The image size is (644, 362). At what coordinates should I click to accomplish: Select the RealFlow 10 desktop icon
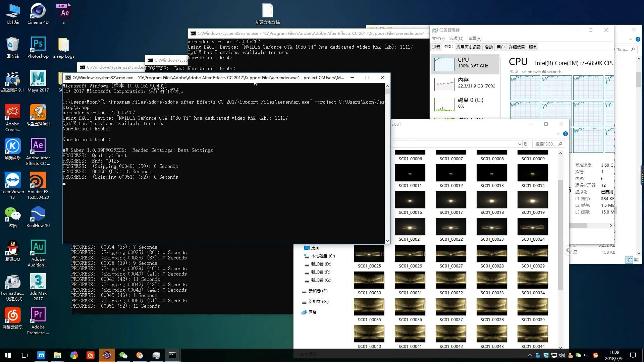point(38,217)
